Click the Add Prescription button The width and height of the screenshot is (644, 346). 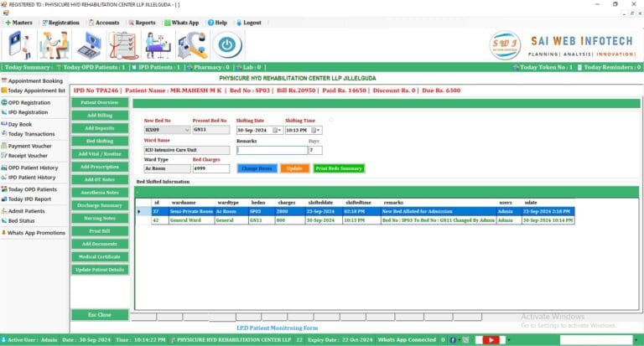point(100,167)
